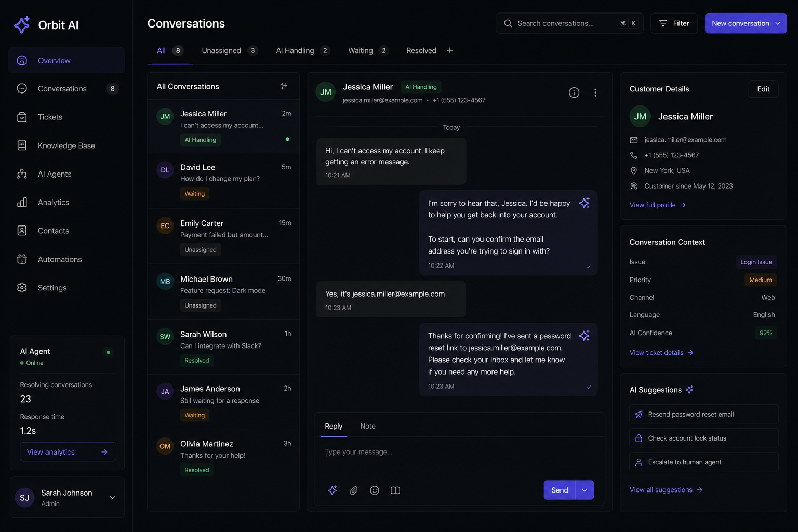Screen dimensions: 798x532
Task: Switch to the All tab
Action: (170, 50)
